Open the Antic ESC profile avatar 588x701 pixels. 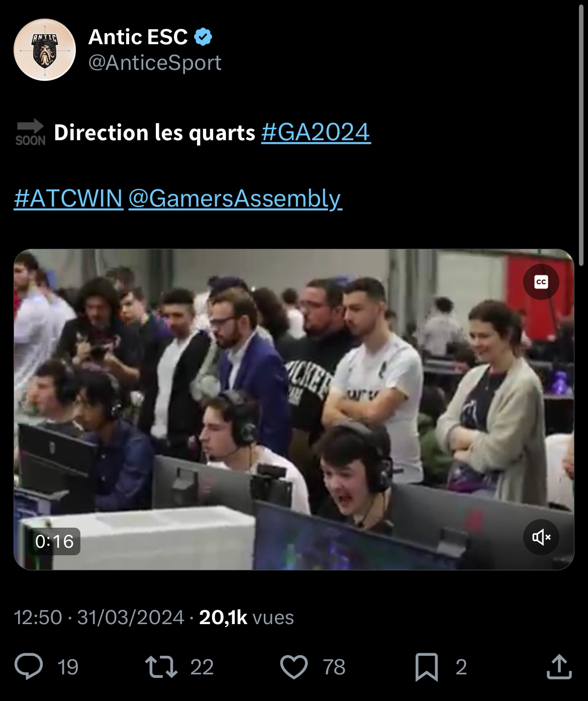[x=45, y=50]
